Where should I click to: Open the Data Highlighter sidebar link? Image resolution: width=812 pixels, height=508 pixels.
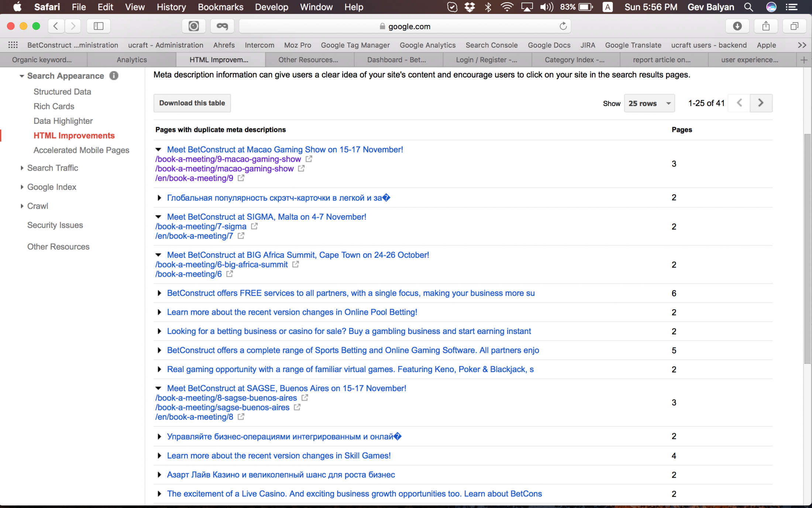63,121
